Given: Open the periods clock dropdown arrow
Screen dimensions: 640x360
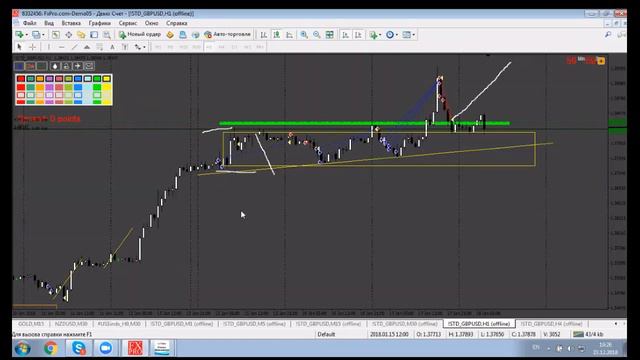Looking at the screenshot, I should pyautogui.click(x=397, y=35).
